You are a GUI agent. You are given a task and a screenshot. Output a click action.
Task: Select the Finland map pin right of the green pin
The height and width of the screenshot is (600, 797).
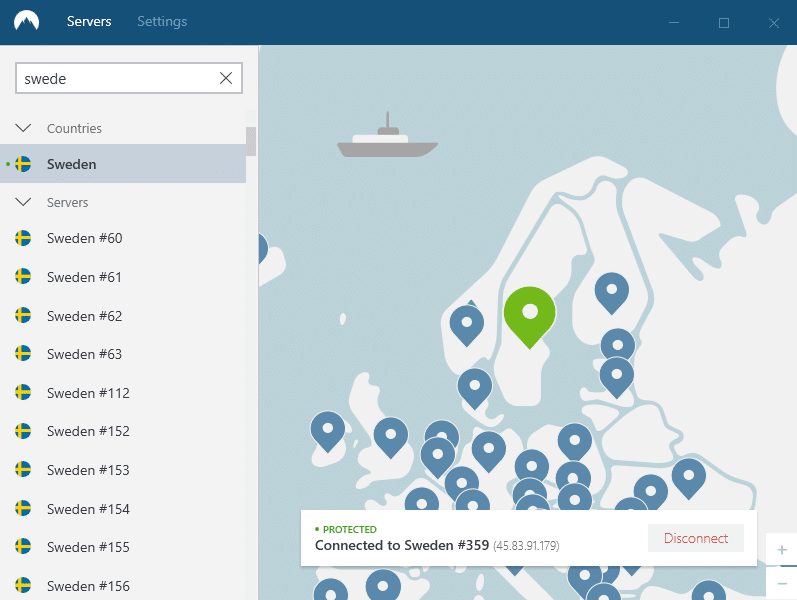(x=612, y=291)
